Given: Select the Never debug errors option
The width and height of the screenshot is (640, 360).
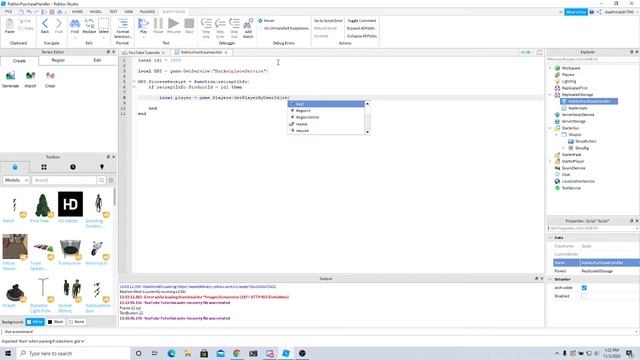Looking at the screenshot, I should 267,20.
